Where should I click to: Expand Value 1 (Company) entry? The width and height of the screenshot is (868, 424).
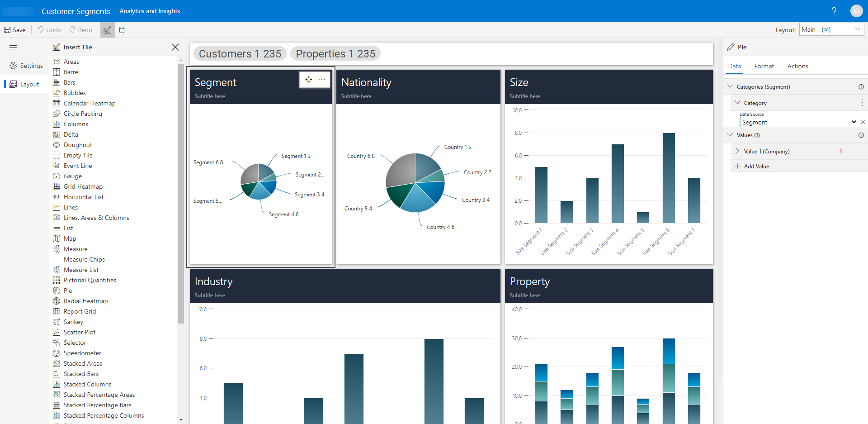pyautogui.click(x=737, y=151)
